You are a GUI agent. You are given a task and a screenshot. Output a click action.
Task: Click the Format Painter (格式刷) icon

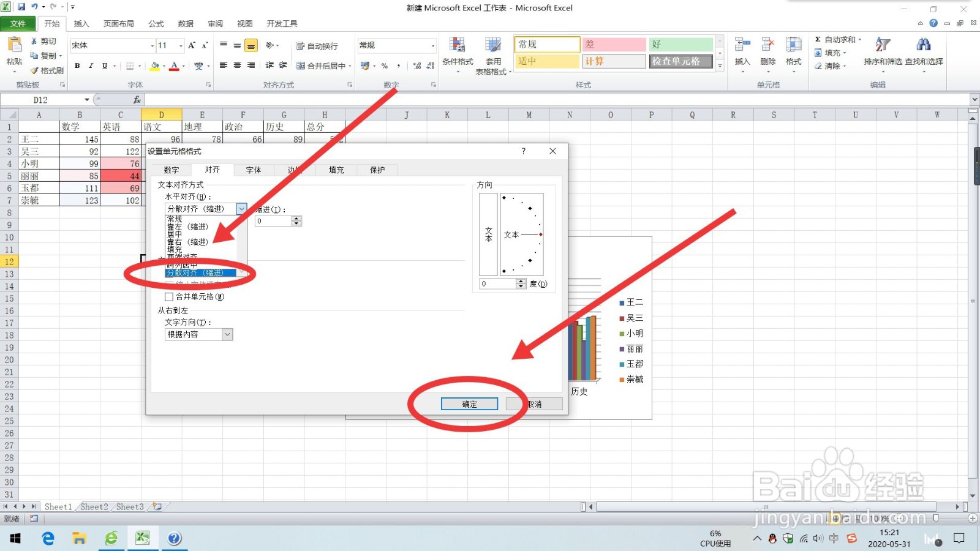(x=34, y=70)
